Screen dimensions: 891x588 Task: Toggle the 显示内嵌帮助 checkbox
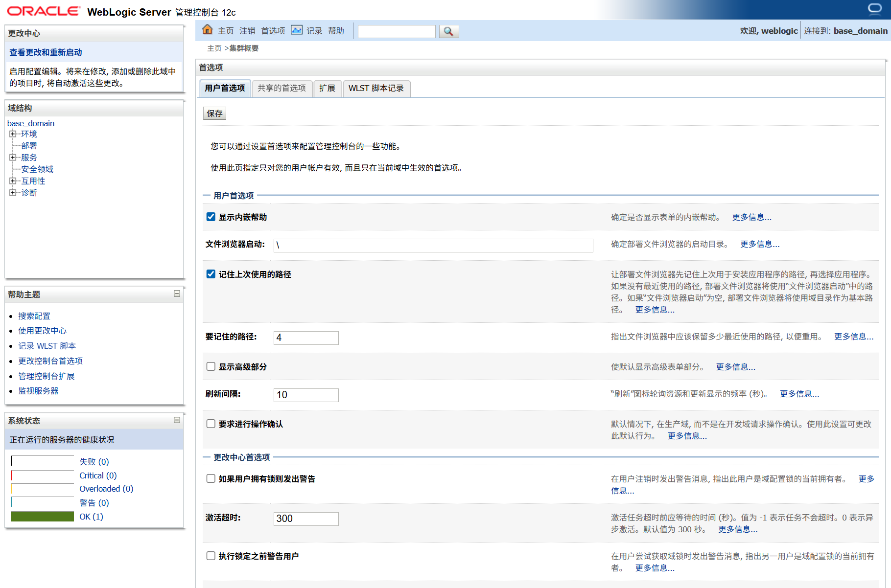[211, 217]
